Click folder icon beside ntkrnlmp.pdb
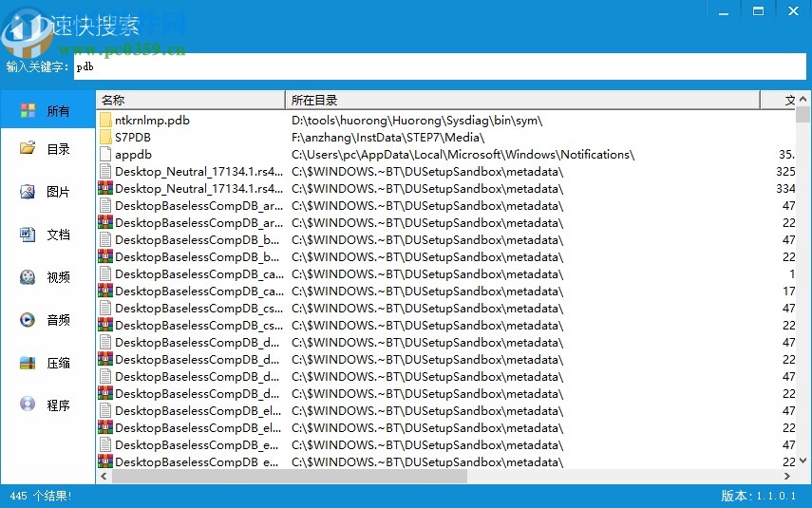Viewport: 812px width, 508px height. coord(105,121)
